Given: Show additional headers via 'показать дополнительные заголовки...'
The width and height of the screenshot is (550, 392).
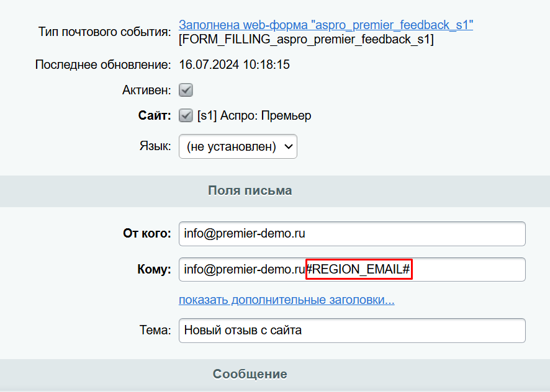Looking at the screenshot, I should pos(287,300).
